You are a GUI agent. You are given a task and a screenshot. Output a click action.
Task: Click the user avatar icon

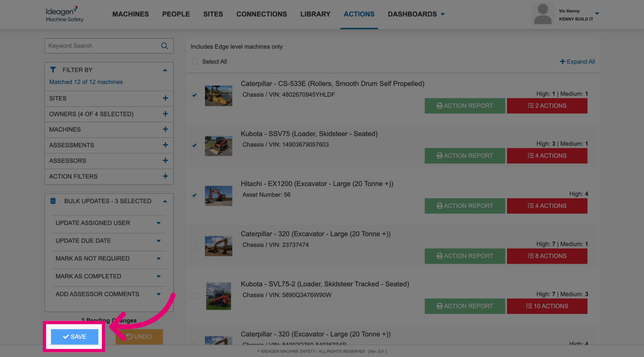pos(543,14)
